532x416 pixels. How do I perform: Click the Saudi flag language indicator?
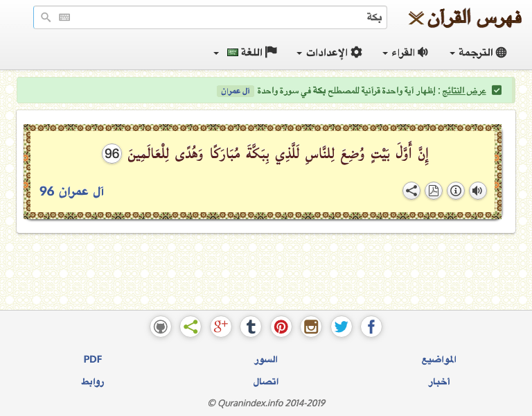233,52
